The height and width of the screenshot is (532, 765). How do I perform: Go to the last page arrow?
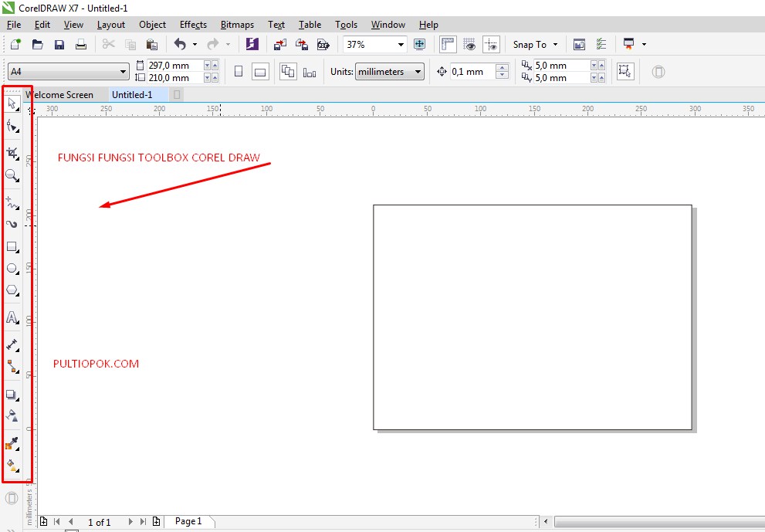(x=143, y=522)
